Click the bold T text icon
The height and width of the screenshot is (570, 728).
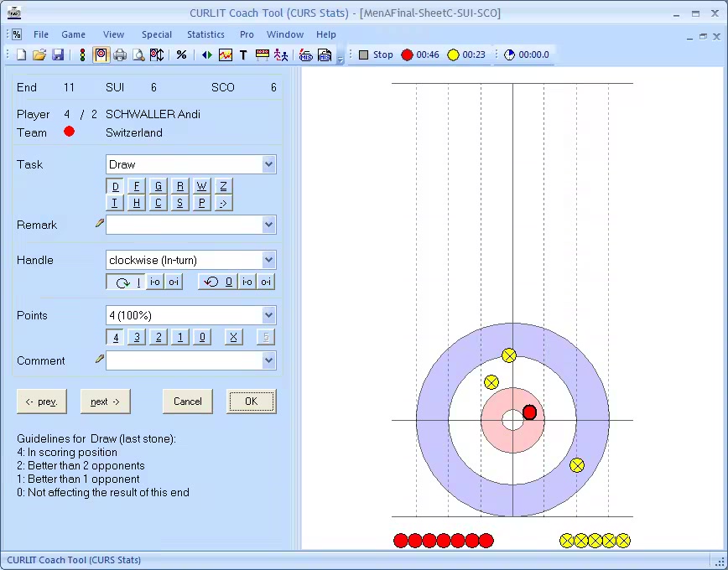(243, 55)
